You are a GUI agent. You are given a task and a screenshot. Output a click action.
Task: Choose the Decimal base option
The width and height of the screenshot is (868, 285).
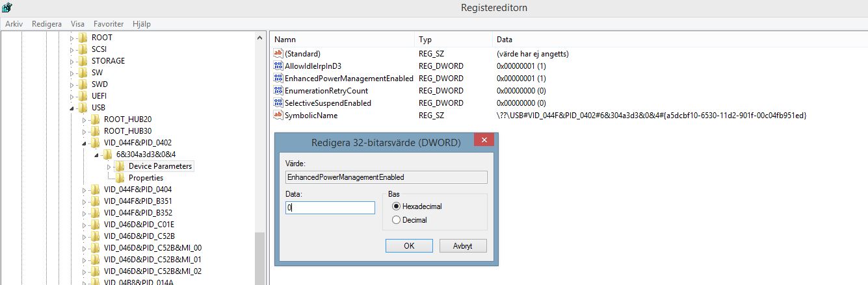point(397,220)
